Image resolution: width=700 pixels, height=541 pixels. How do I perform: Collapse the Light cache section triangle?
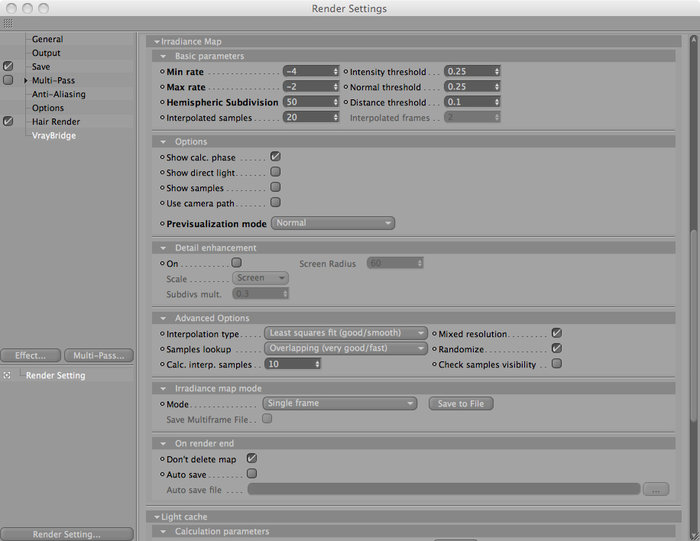pos(157,517)
